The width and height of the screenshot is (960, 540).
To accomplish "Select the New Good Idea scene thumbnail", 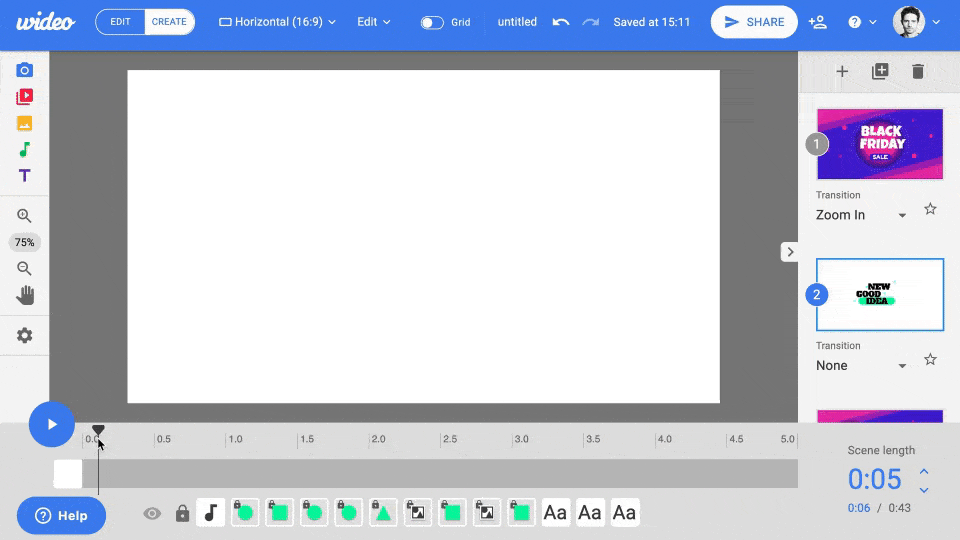I will pos(880,294).
